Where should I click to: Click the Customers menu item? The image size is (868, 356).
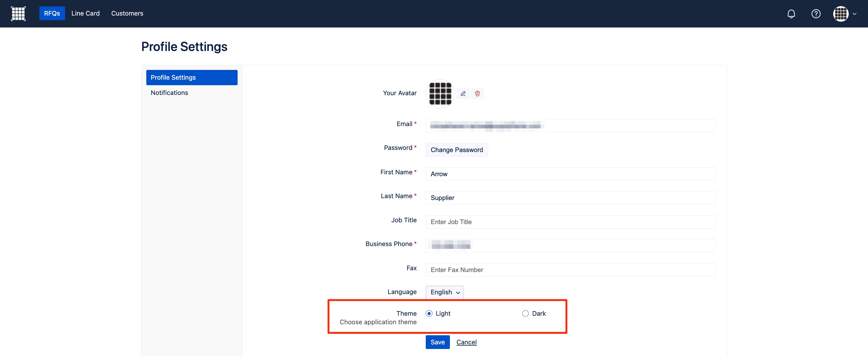[127, 12]
